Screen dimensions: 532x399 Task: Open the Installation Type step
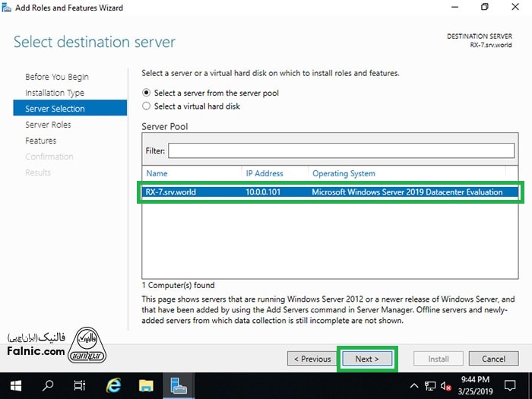[55, 93]
